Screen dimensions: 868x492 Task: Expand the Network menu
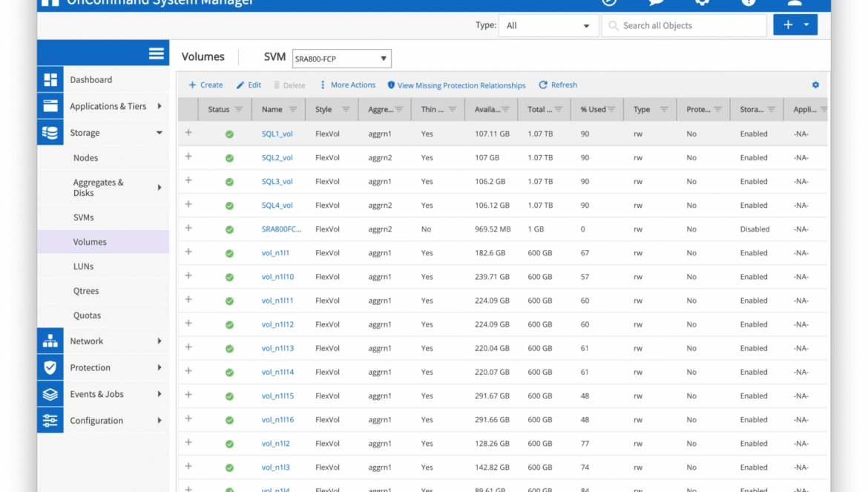click(x=160, y=341)
